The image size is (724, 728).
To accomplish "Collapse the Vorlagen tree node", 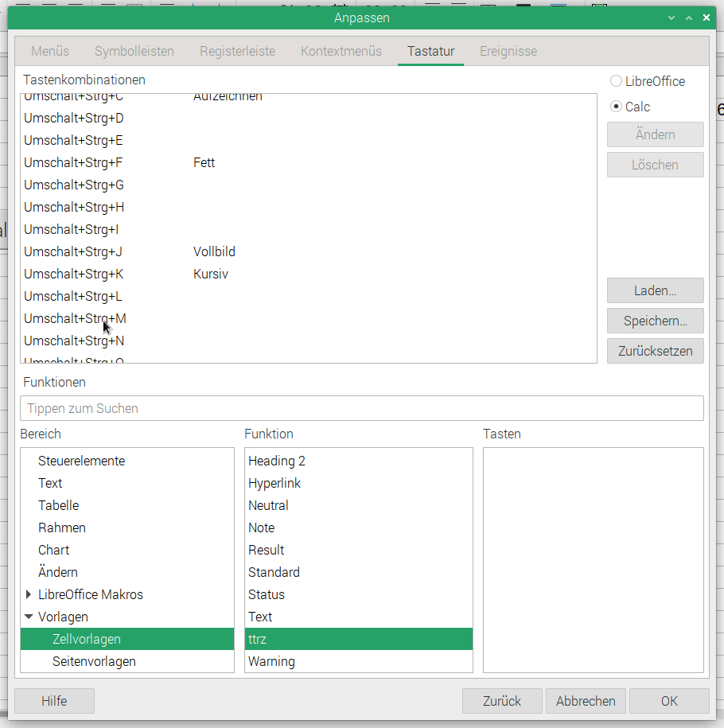I will click(x=29, y=617).
